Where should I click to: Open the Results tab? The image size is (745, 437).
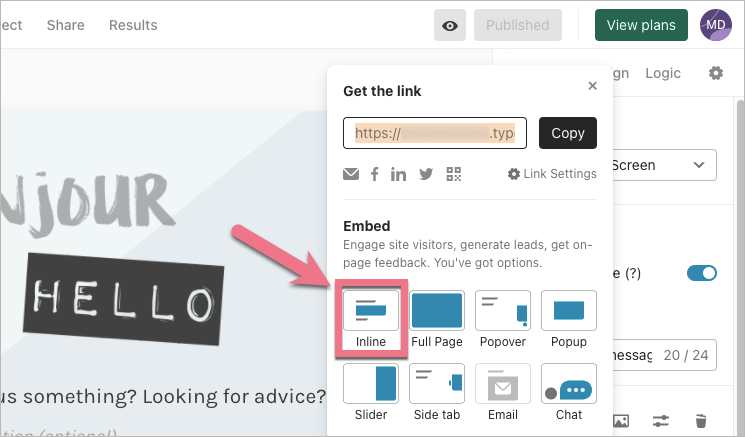[x=133, y=25]
